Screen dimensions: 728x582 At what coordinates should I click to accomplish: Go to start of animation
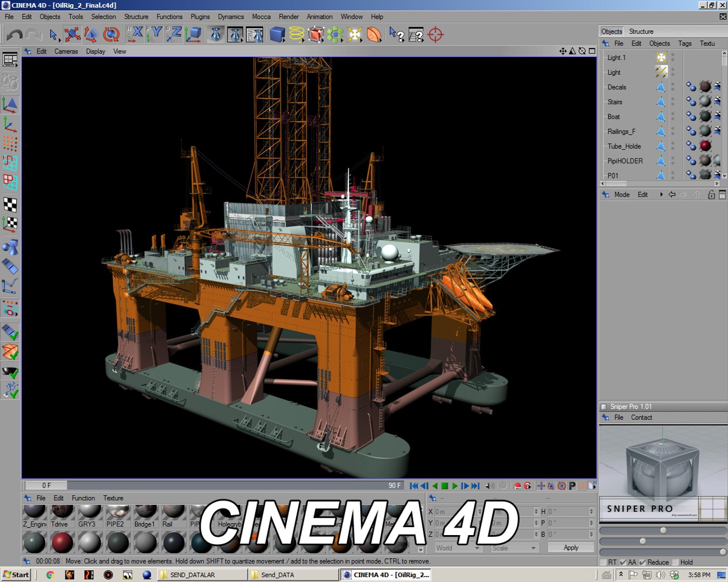coord(414,486)
